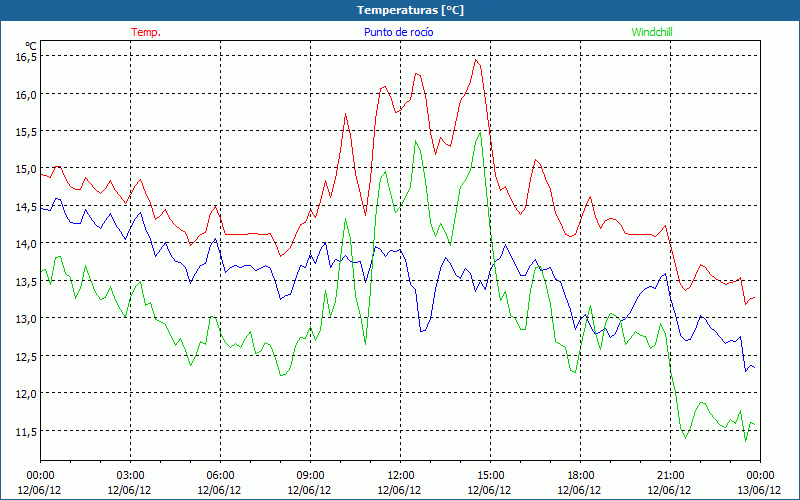Click the 14,0 y-axis value
Screen dimensions: 800x500
pos(27,244)
